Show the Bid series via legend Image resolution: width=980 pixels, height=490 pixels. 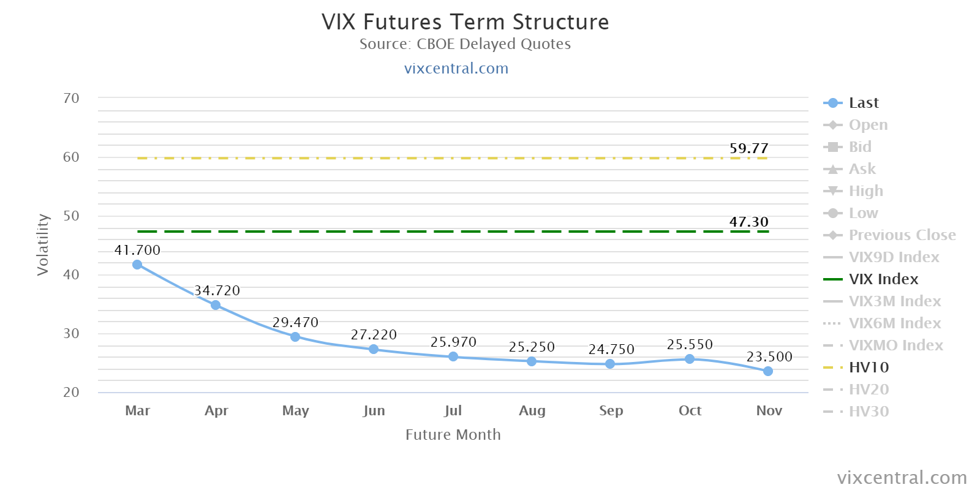click(x=859, y=147)
